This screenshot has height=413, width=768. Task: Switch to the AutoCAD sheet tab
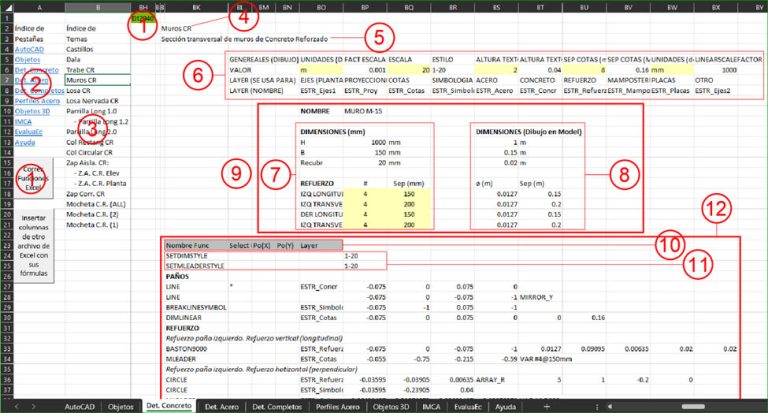coord(79,407)
